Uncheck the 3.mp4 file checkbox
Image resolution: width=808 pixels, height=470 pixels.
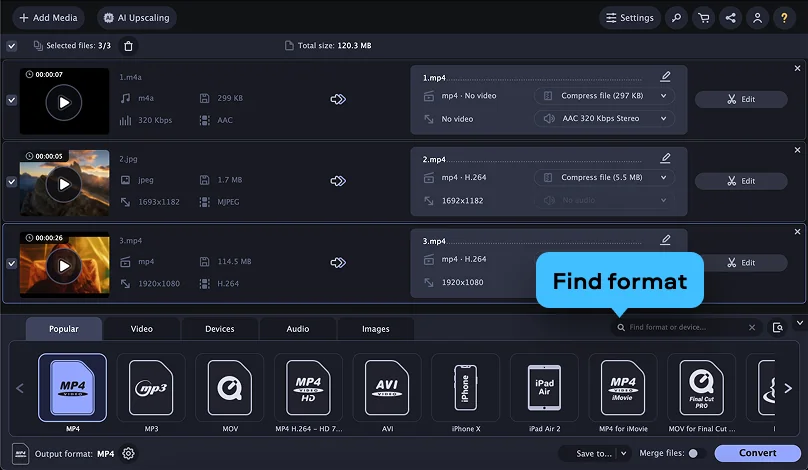tap(11, 263)
